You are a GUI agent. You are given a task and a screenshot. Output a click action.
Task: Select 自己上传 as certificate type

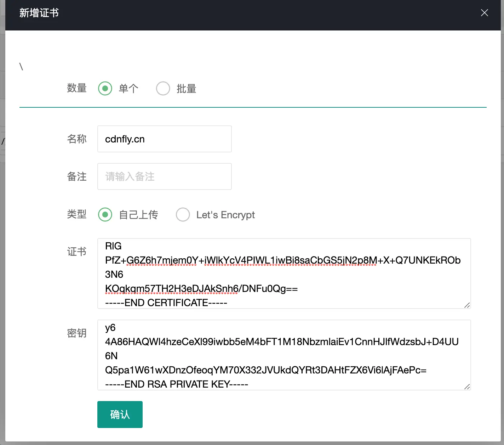(105, 214)
